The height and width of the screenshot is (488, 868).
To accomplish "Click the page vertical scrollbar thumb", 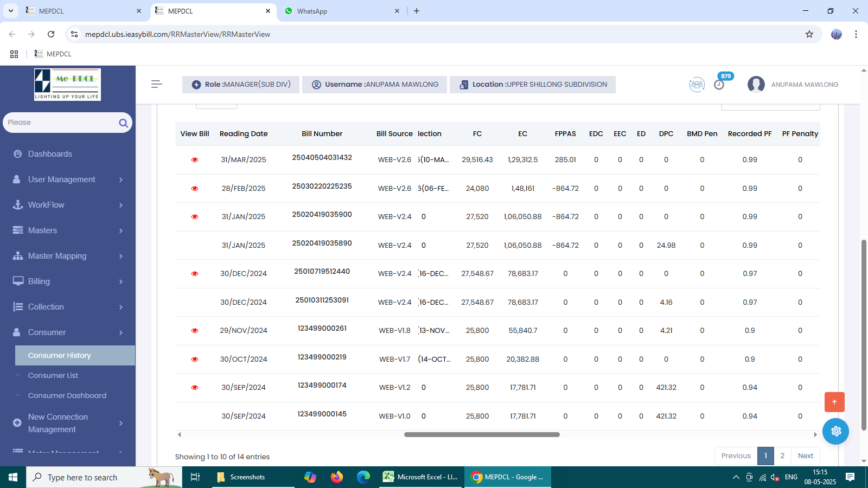I will 864,335.
